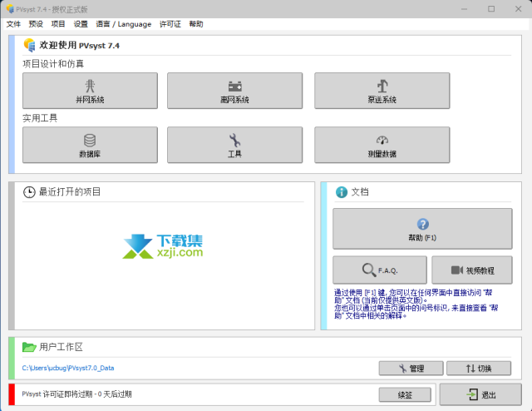The height and width of the screenshot is (411, 532).
Task: Click the 续签 license renew button
Action: (x=405, y=394)
